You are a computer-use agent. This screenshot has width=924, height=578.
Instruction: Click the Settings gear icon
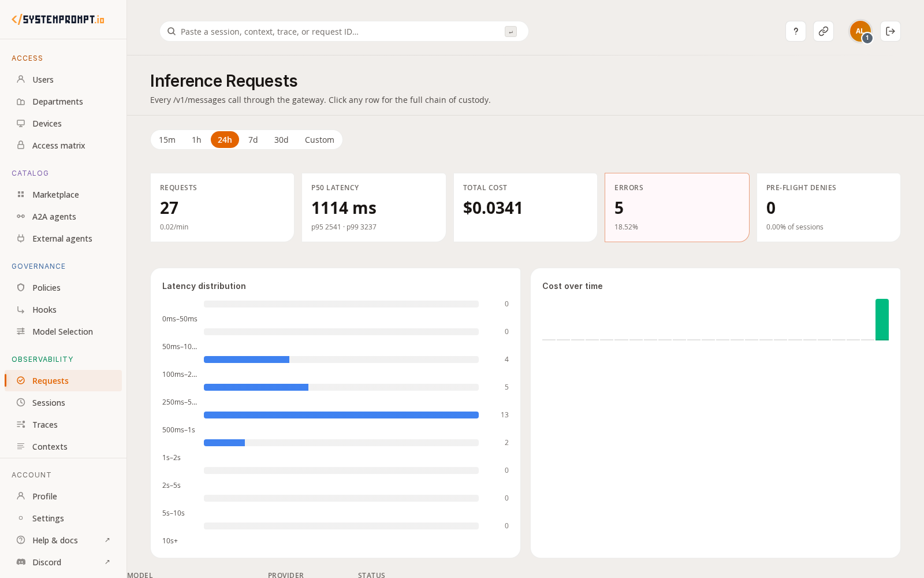pos(21,518)
